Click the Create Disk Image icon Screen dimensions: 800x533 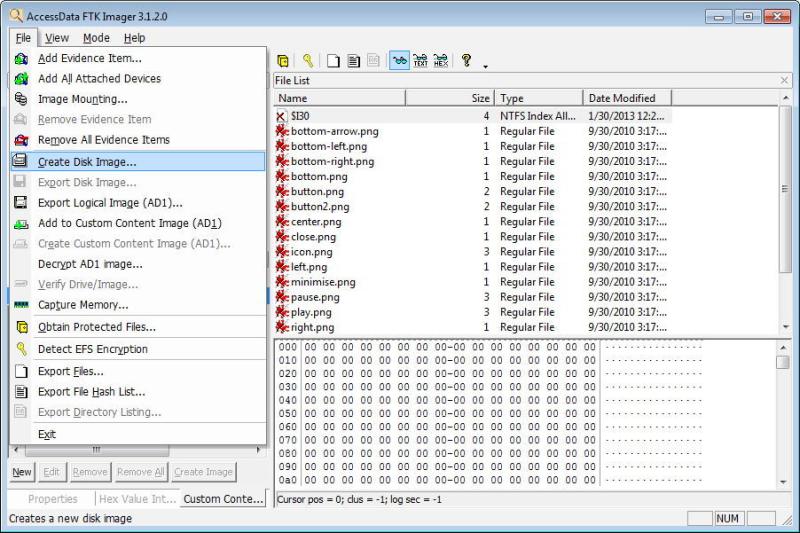tap(20, 161)
